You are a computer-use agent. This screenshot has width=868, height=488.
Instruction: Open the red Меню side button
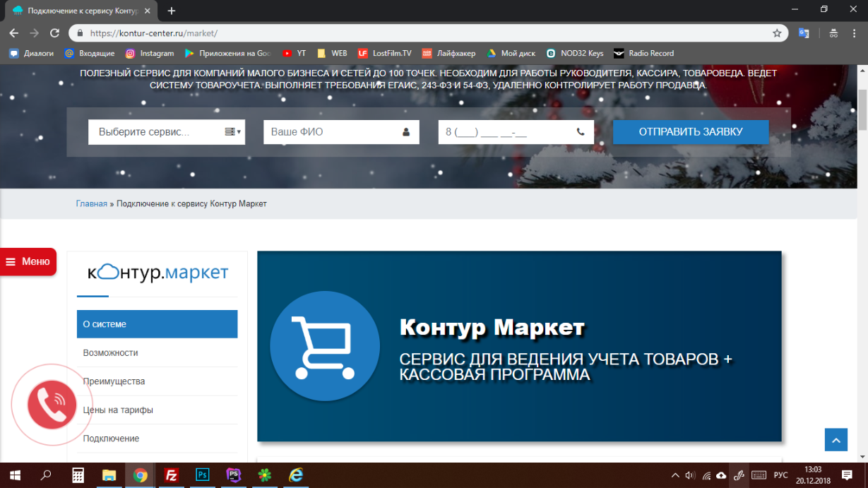(x=28, y=261)
